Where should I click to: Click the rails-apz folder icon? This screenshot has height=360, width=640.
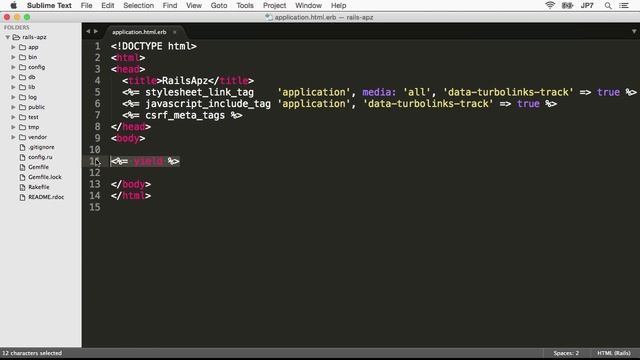point(16,37)
